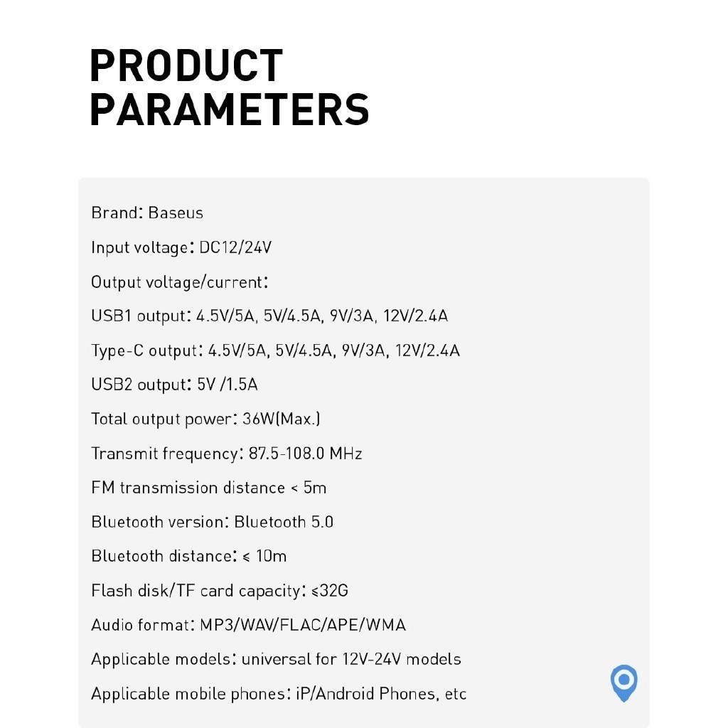
Task: Click the Total output power 36W line
Action: click(205, 419)
